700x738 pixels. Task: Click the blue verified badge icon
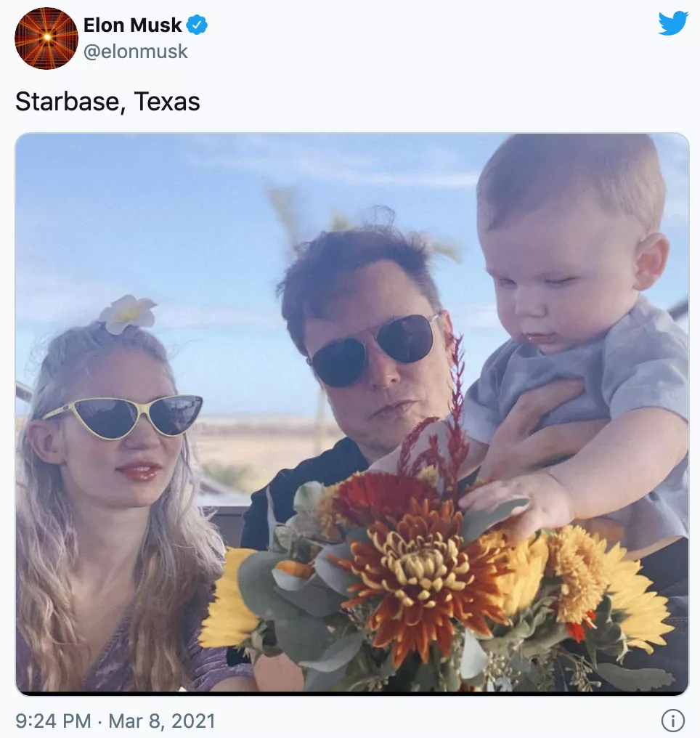tap(197, 25)
